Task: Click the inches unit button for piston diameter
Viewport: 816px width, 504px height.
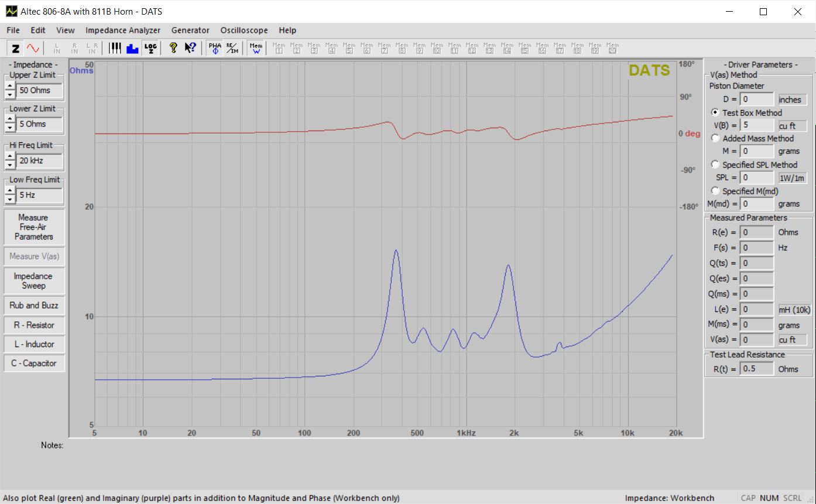Action: [x=792, y=100]
